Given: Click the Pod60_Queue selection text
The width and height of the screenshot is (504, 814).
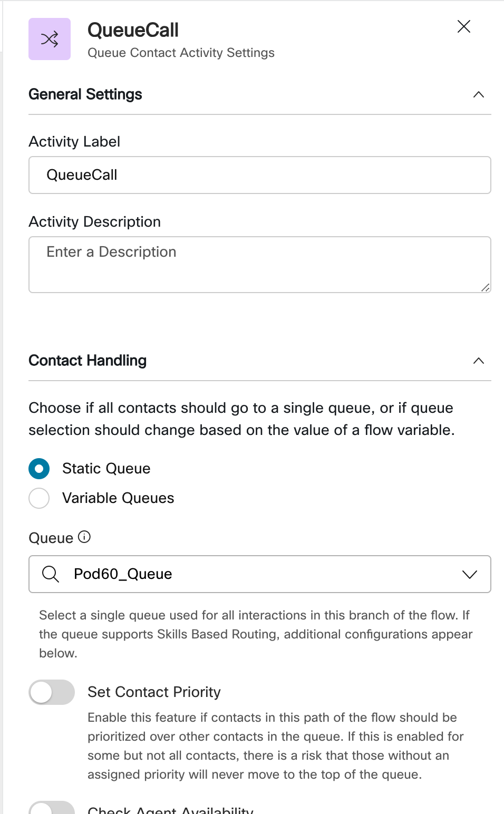Looking at the screenshot, I should pyautogui.click(x=123, y=574).
